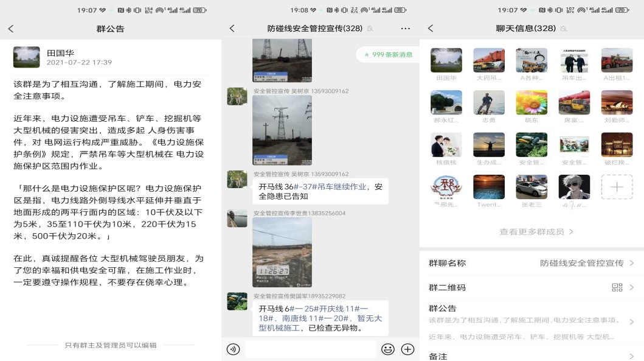
Task: Open the emoji picker
Action: pyautogui.click(x=387, y=349)
